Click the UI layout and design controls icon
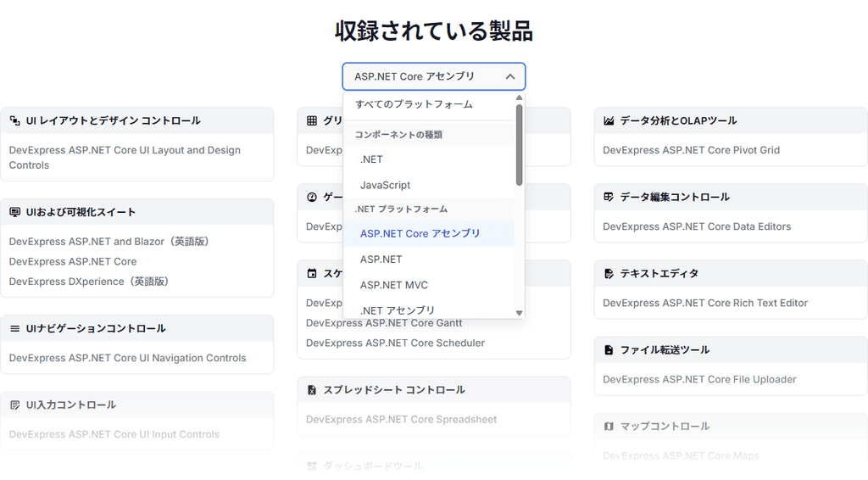Image resolution: width=868 pixels, height=480 pixels. pyautogui.click(x=15, y=120)
